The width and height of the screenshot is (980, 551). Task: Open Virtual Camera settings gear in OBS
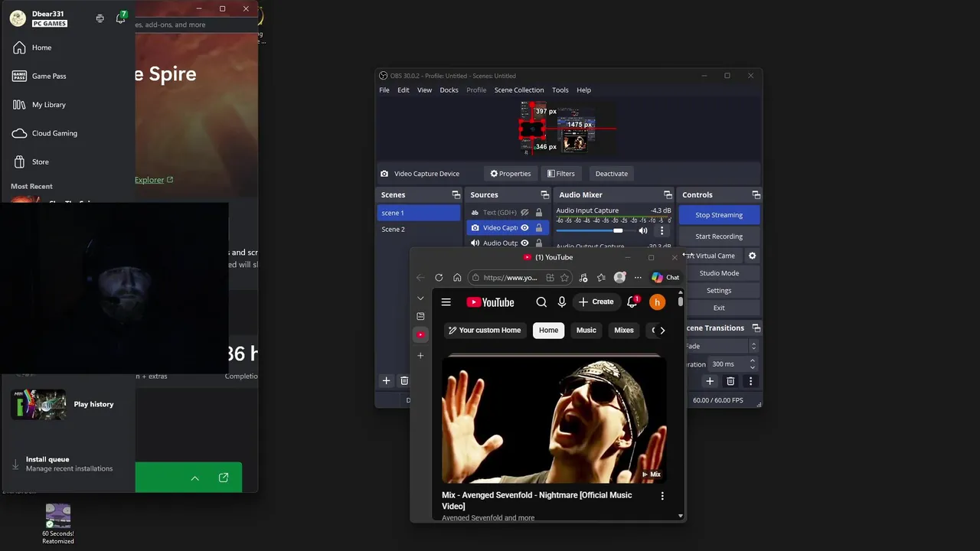click(x=752, y=256)
